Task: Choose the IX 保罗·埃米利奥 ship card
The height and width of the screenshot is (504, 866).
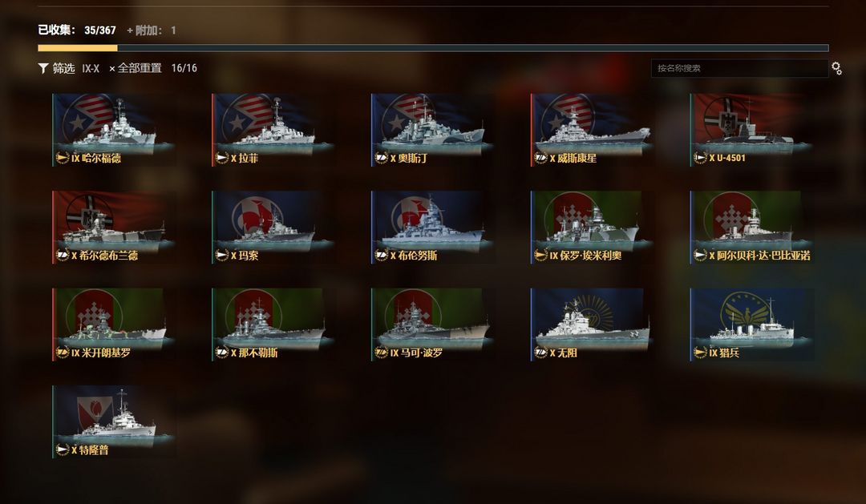Action: click(593, 227)
